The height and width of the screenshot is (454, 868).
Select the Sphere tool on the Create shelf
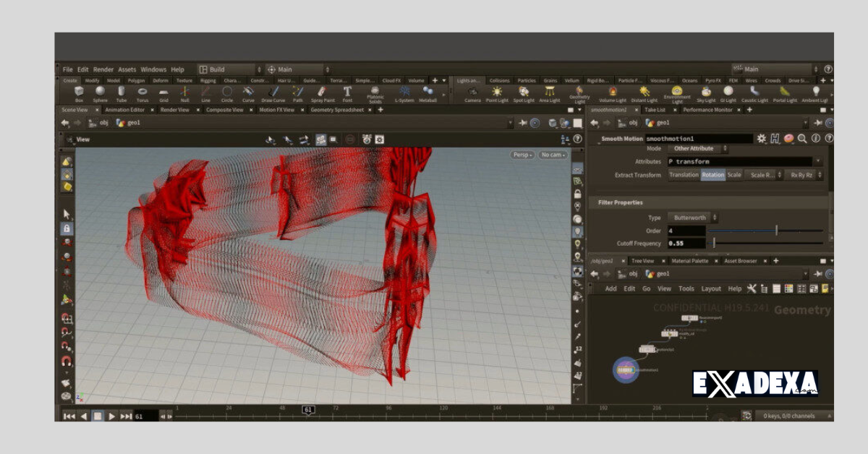pos(100,92)
